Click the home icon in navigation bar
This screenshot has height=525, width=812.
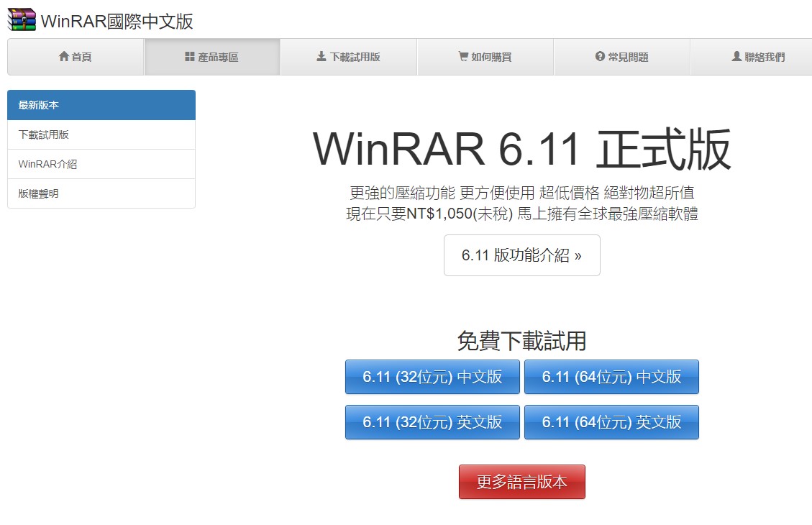pos(64,57)
